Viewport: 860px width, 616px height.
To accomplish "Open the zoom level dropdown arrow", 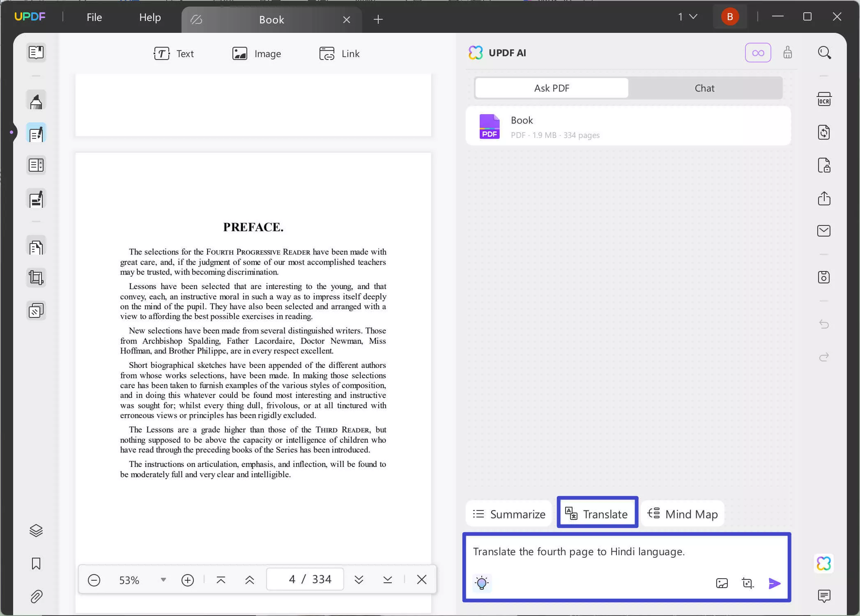I will pos(163,579).
